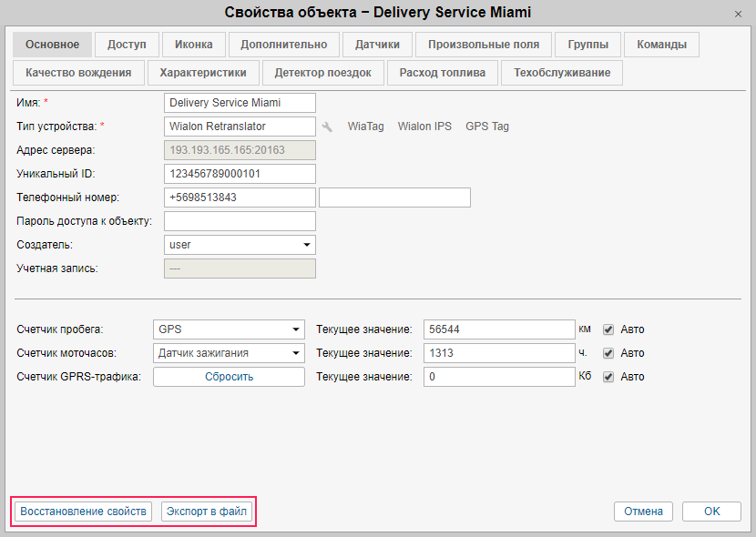756x537 pixels.
Task: Expand the Создатель user dropdown
Action: [x=307, y=245]
